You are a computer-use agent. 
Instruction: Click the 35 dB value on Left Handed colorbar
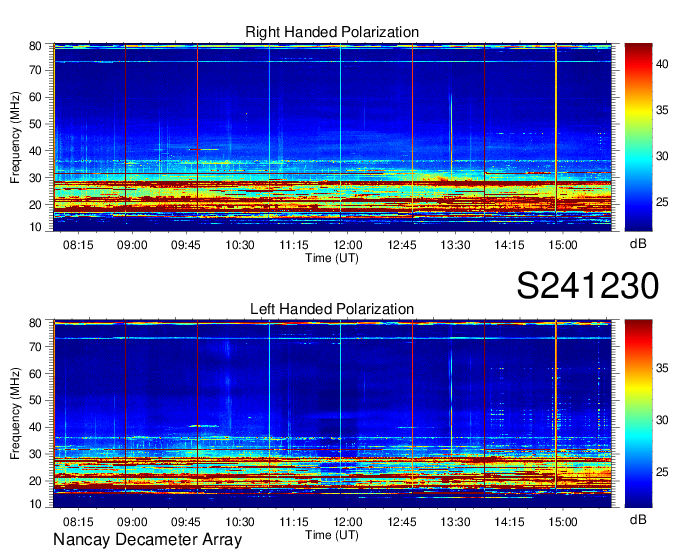coord(662,368)
